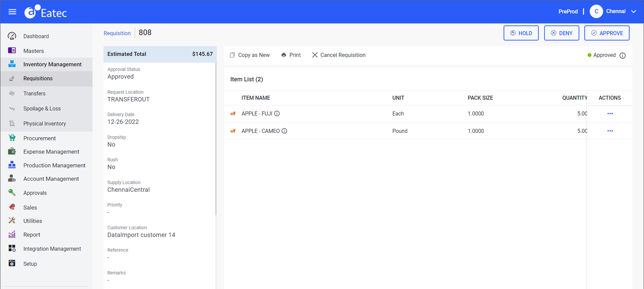
Task: Click the delivery date 12-26-2022
Action: [123, 122]
